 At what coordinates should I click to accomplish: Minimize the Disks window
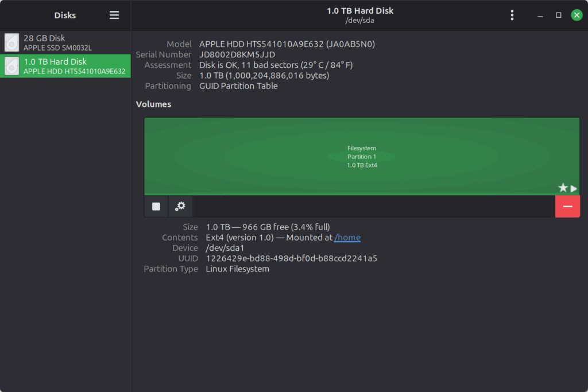click(x=540, y=15)
